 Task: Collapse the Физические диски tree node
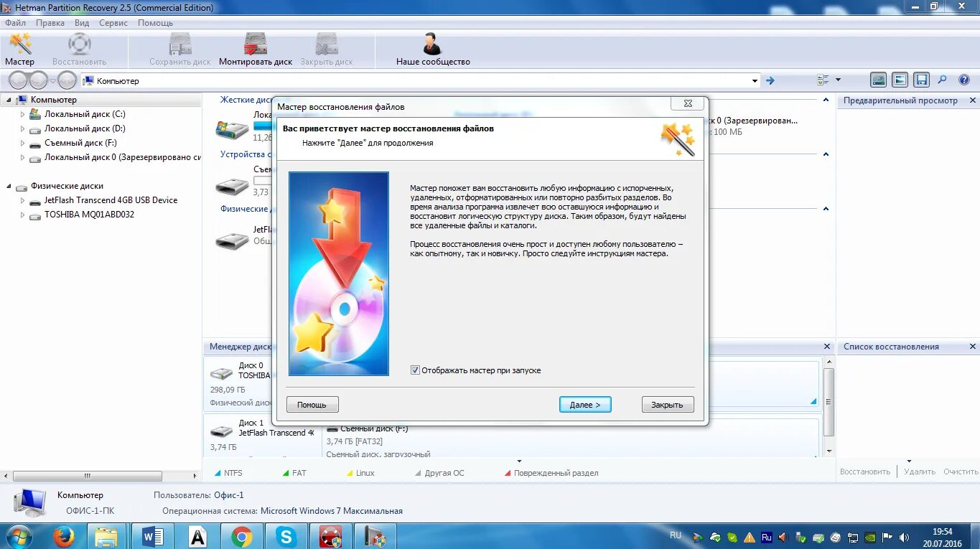point(9,186)
